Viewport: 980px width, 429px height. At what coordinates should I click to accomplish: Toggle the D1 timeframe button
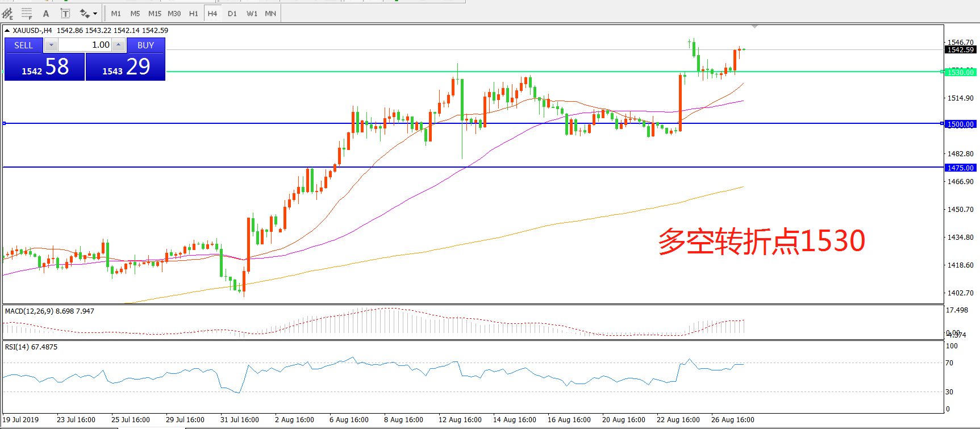tap(232, 13)
